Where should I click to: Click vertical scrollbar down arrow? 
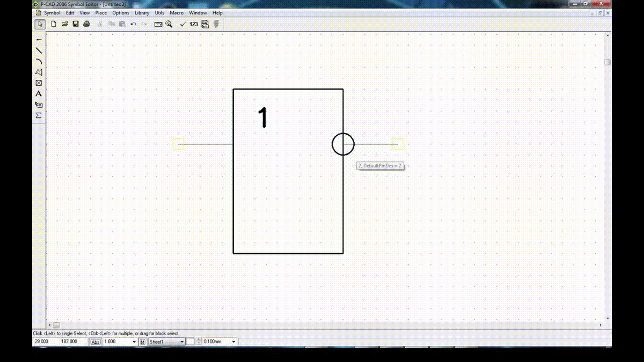[608, 319]
